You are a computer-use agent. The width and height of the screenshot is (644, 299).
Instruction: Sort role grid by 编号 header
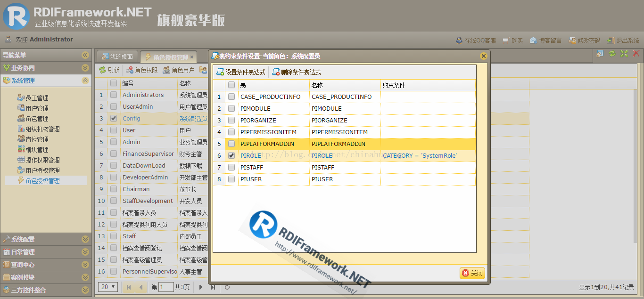[149, 83]
